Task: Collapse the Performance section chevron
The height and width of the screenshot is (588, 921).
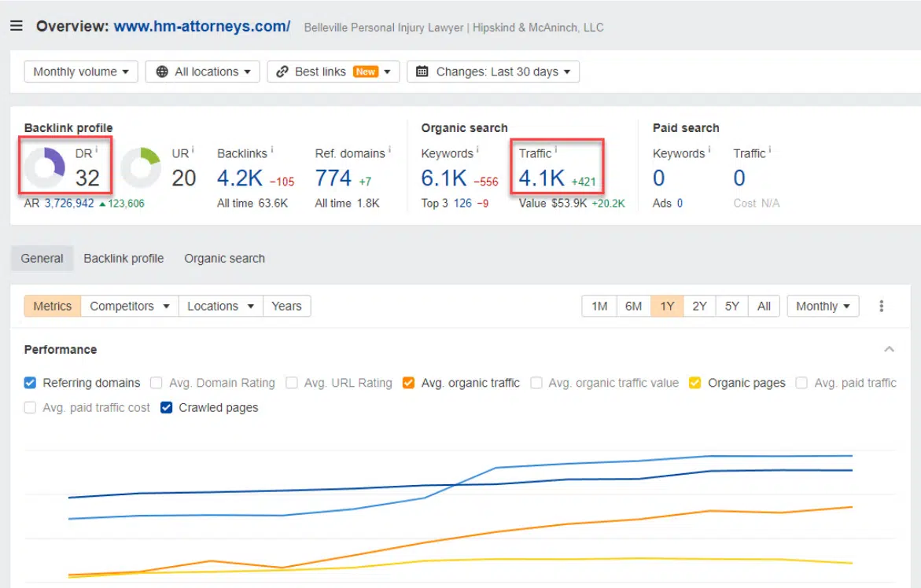Action: [889, 350]
